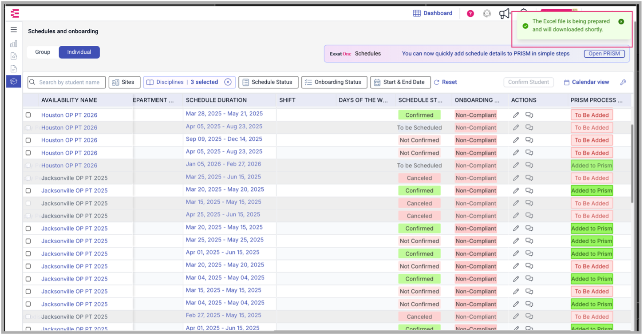This screenshot has height=336, width=644.
Task: Click the Open PRISM button
Action: click(604, 53)
